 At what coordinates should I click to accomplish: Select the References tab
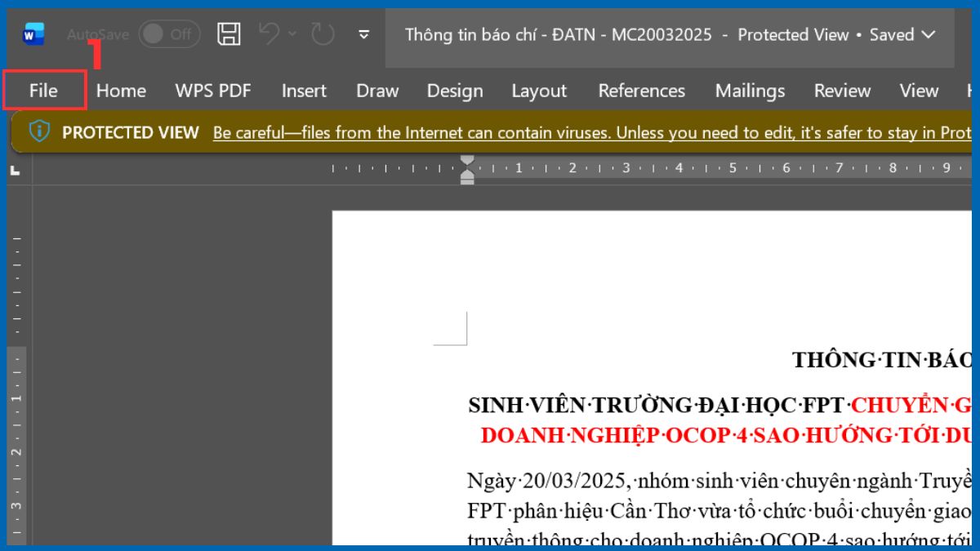(641, 91)
